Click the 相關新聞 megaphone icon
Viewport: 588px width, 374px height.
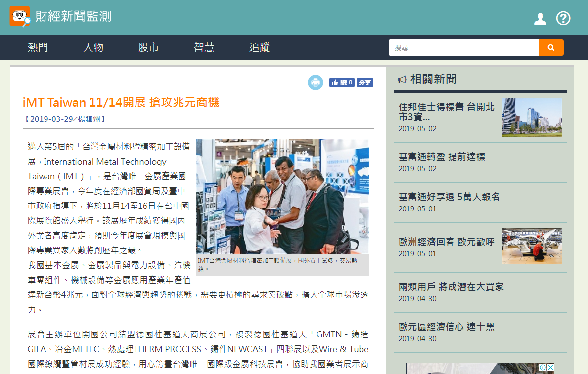click(x=402, y=80)
